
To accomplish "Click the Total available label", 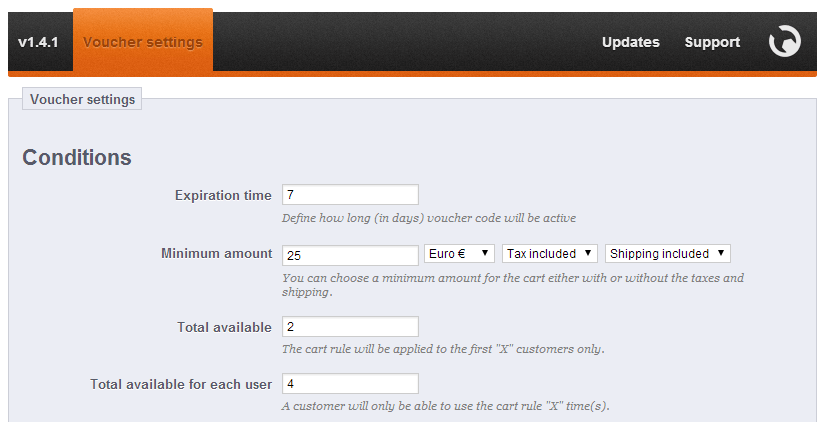I will click(223, 327).
